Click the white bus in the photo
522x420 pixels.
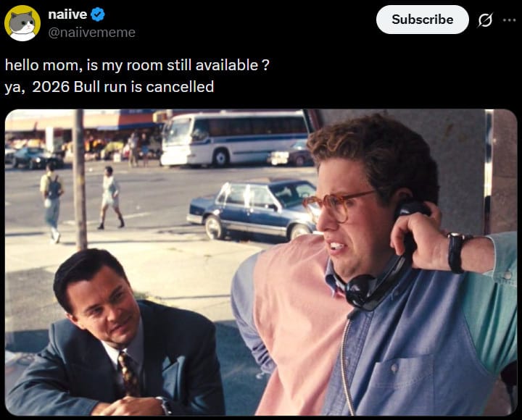[x=236, y=139]
